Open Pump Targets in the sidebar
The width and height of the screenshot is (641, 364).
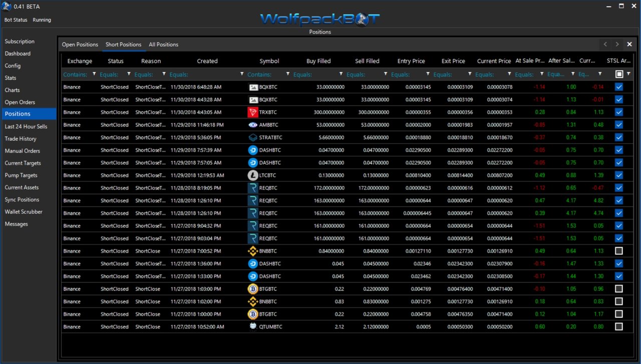point(21,175)
